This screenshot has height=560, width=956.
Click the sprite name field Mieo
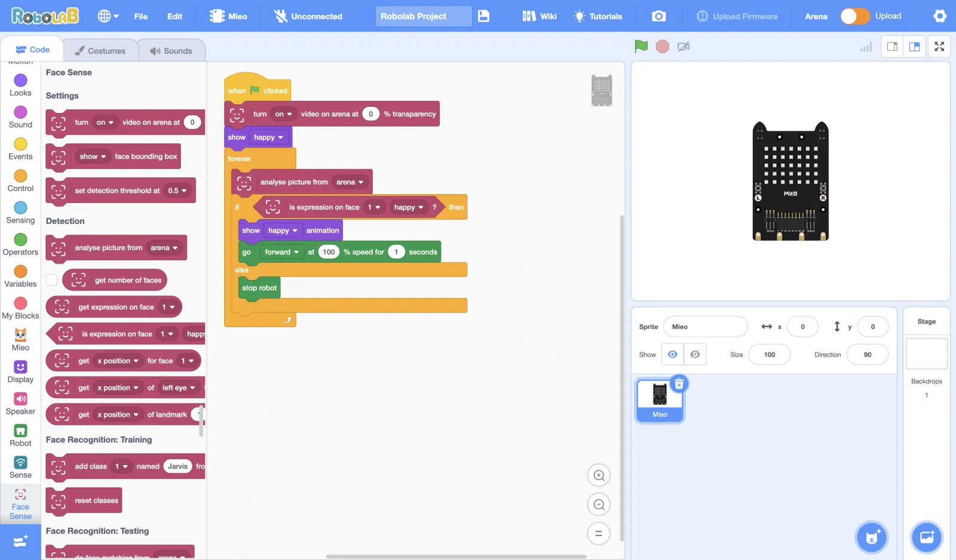click(x=706, y=327)
